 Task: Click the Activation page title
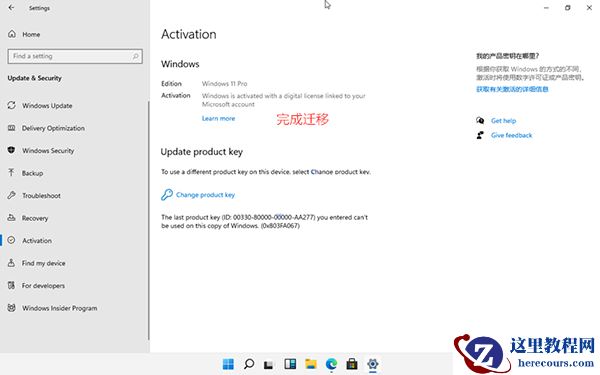(x=189, y=34)
